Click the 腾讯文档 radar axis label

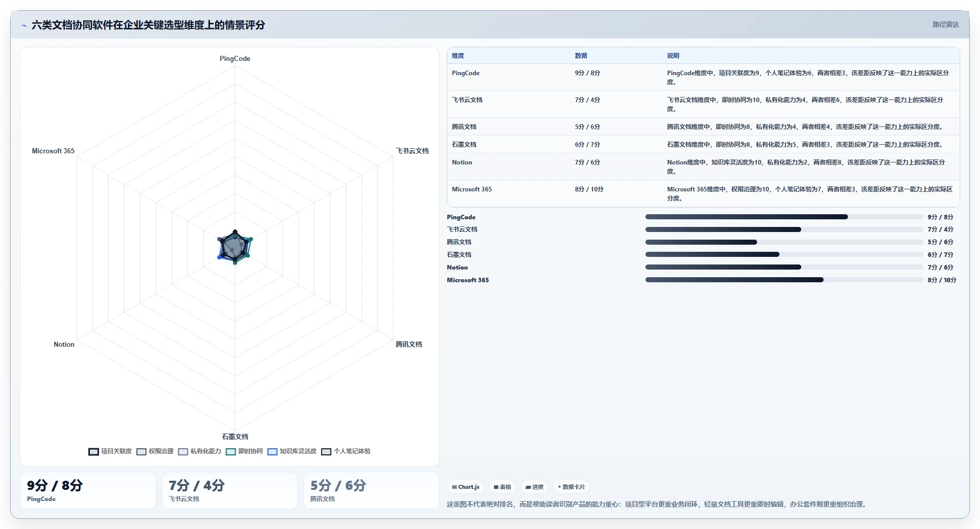point(409,344)
